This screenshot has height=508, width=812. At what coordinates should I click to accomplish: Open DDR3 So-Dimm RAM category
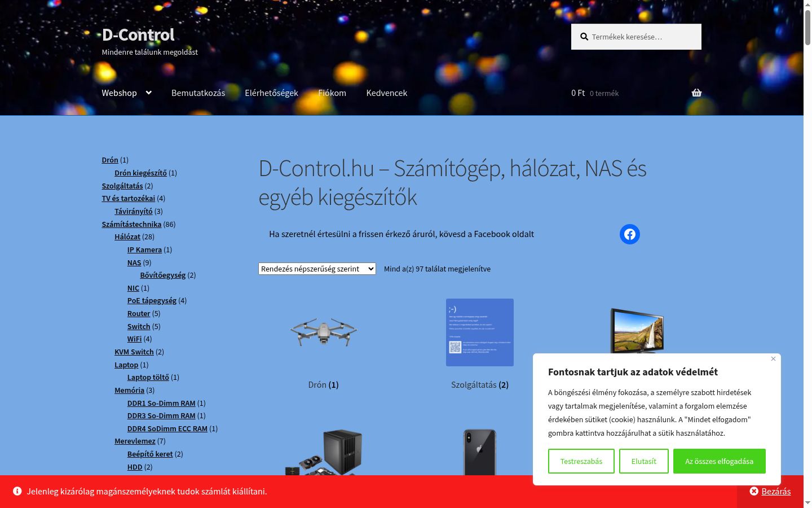(161, 416)
